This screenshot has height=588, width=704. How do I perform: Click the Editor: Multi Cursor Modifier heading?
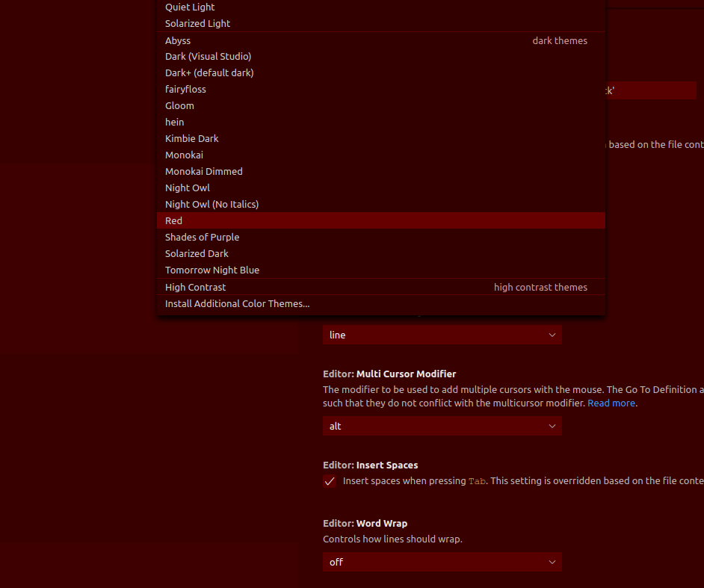pos(389,374)
